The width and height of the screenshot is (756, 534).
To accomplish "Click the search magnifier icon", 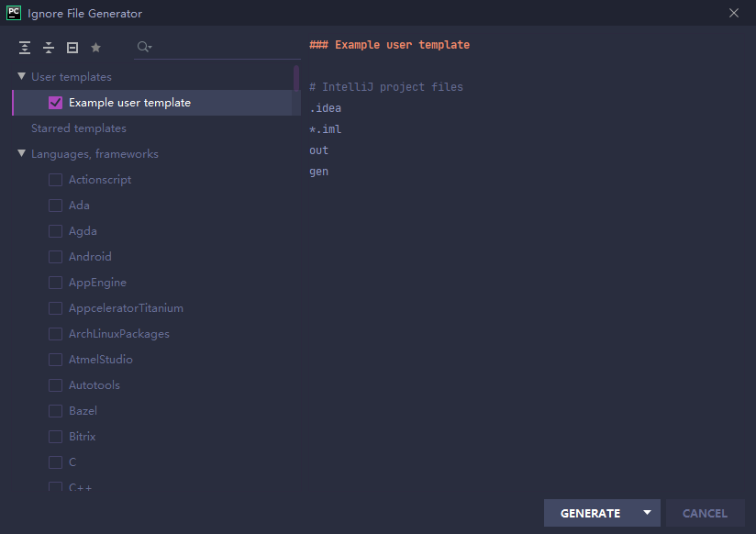I will [144, 47].
